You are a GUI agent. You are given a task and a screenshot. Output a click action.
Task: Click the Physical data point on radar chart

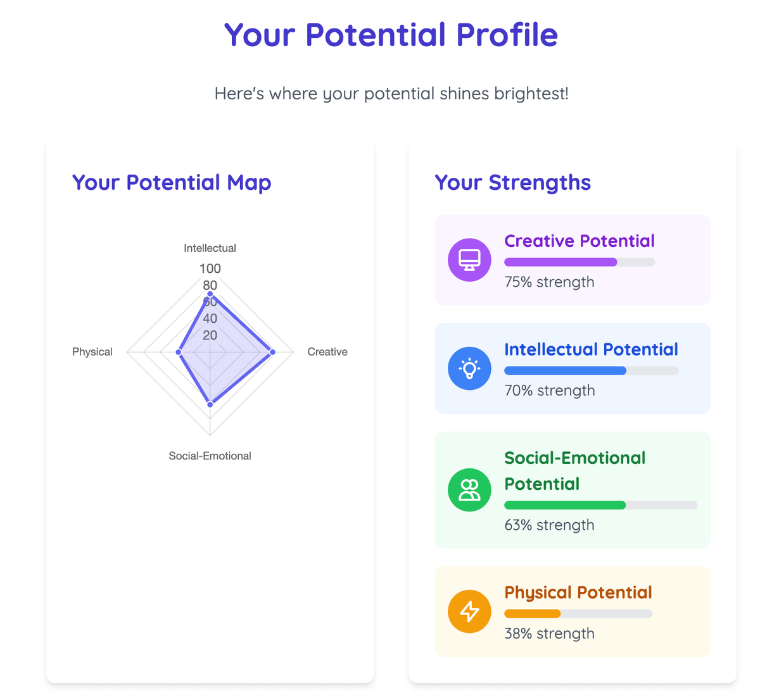[x=179, y=352]
